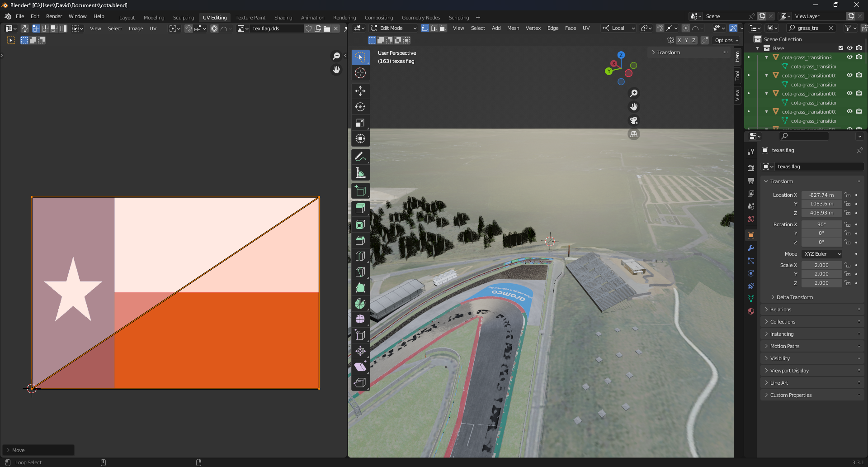Image resolution: width=868 pixels, height=467 pixels.
Task: Open XYZ Euler rotation mode dropdown
Action: coord(822,254)
